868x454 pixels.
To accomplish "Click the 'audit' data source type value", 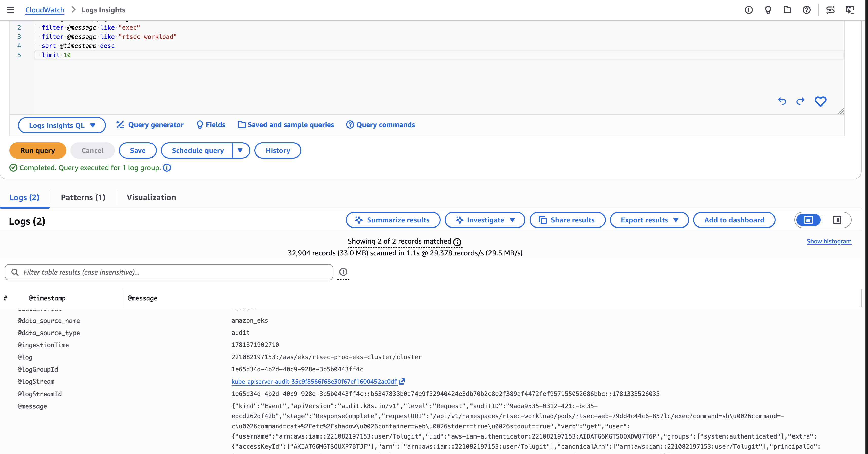I will pyautogui.click(x=241, y=333).
